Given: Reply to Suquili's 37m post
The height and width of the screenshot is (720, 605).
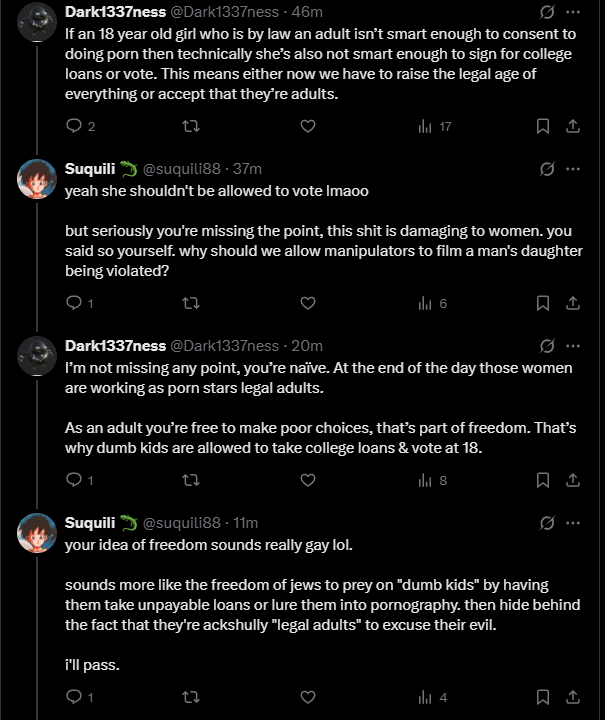Looking at the screenshot, I should [74, 303].
